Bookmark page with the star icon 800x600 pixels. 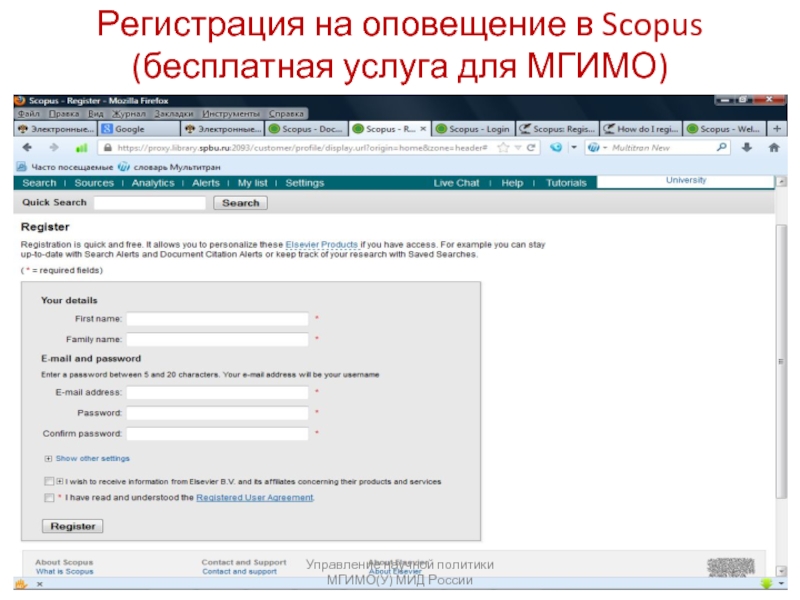click(x=504, y=148)
